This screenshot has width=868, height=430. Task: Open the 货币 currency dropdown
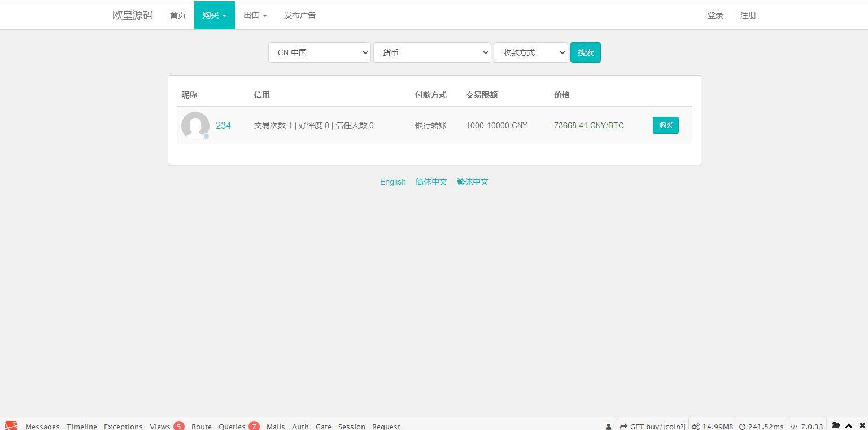click(x=432, y=52)
